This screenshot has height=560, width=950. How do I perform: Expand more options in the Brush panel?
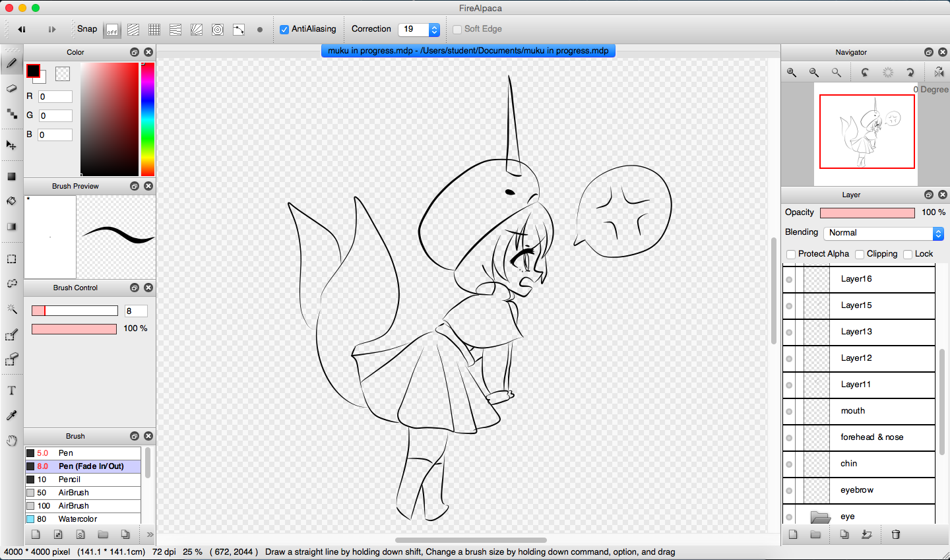pos(150,534)
